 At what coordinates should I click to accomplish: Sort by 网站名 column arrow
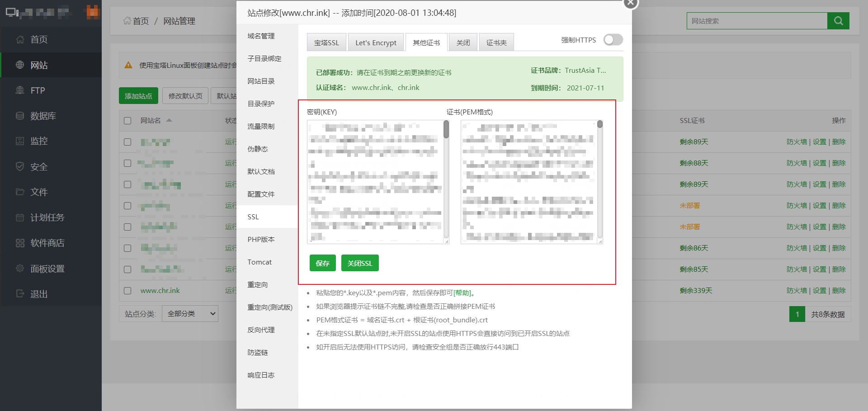(x=169, y=120)
